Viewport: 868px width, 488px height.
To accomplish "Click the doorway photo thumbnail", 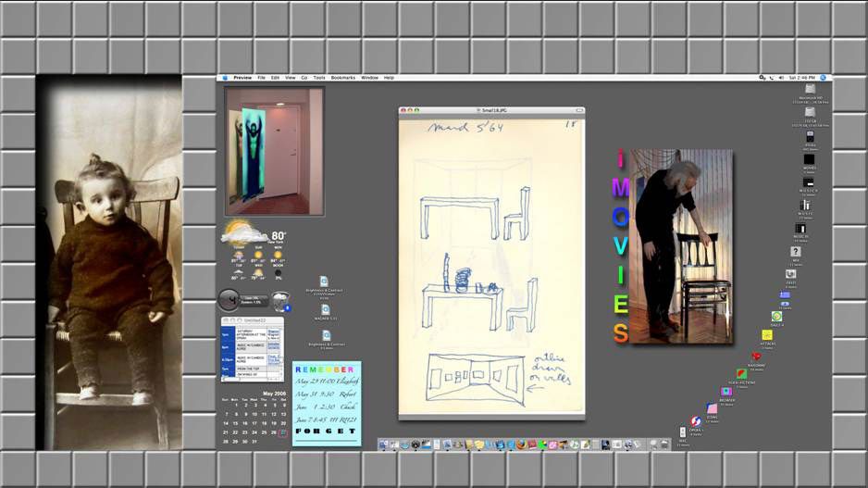I will tap(274, 152).
